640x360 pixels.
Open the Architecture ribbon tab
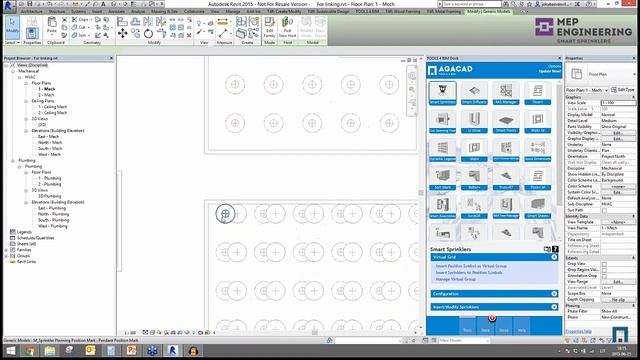coord(31,11)
